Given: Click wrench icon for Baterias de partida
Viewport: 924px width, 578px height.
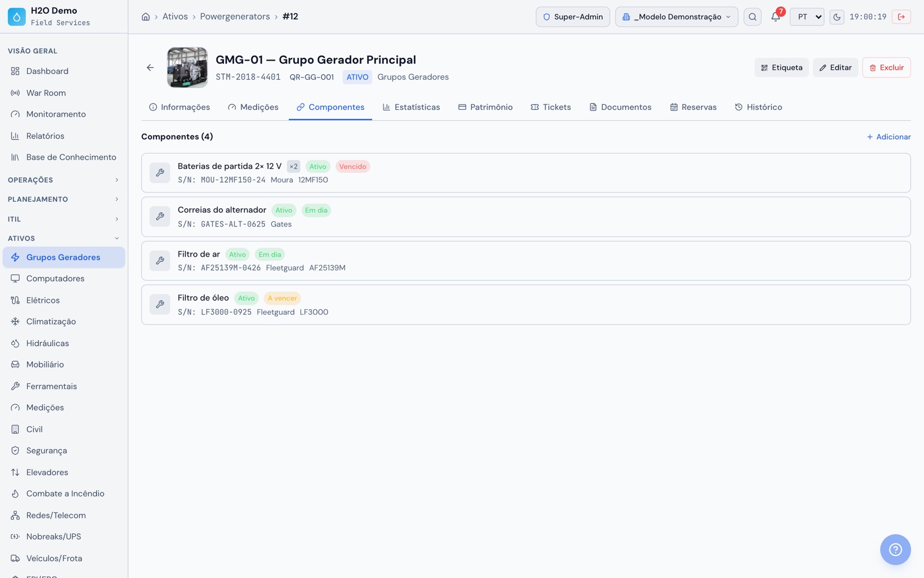Looking at the screenshot, I should coord(160,173).
